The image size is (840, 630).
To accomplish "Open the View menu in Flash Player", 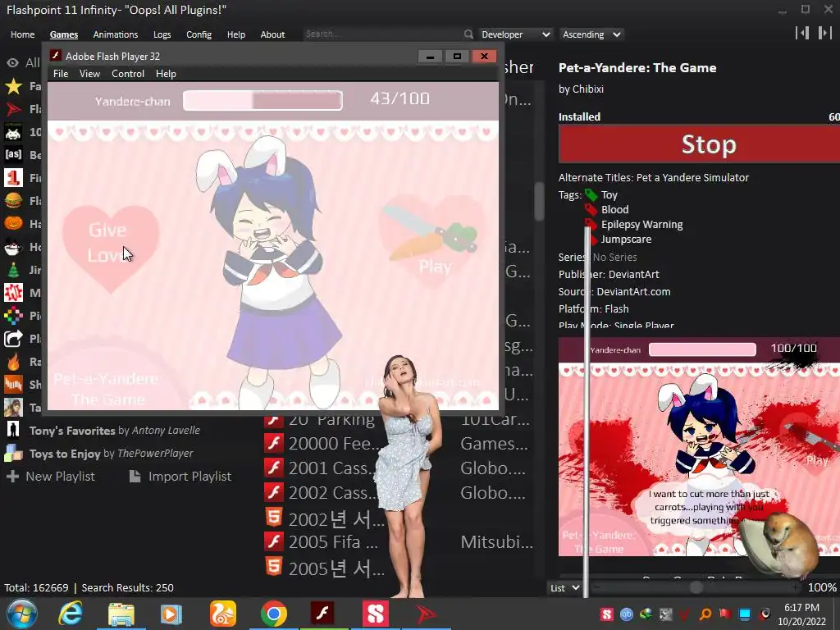I will (x=89, y=73).
